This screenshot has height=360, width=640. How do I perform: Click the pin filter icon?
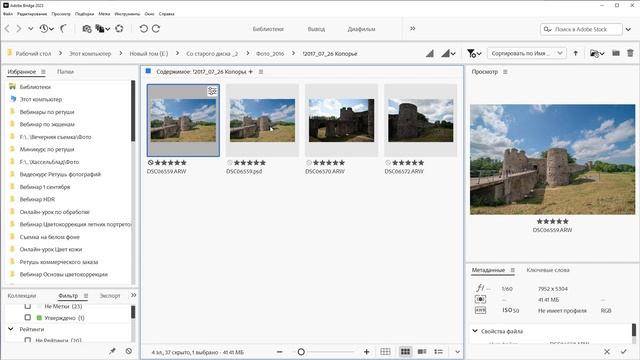tap(112, 351)
